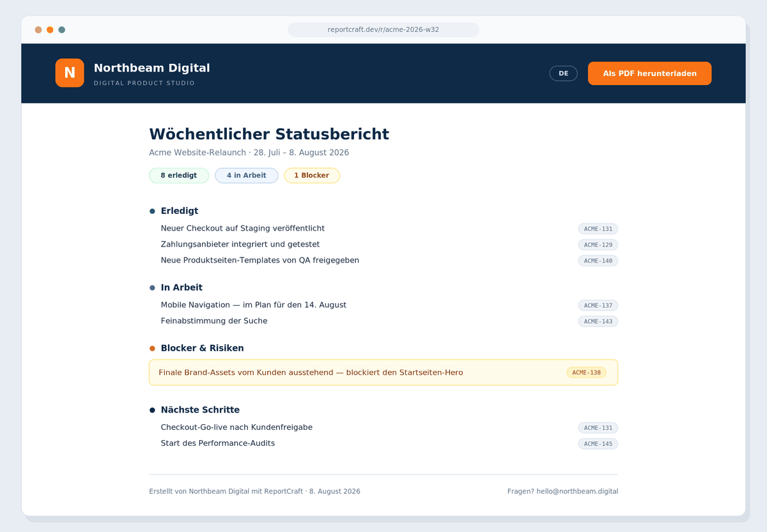Viewport: 767px width, 532px height.
Task: Open ticket tag ACME-129
Action: tap(598, 245)
